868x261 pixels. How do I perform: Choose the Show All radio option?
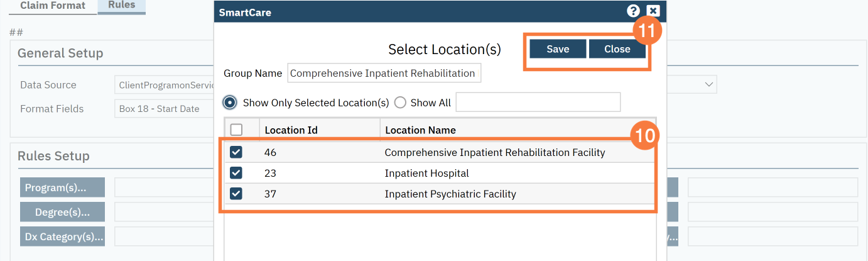pos(400,103)
